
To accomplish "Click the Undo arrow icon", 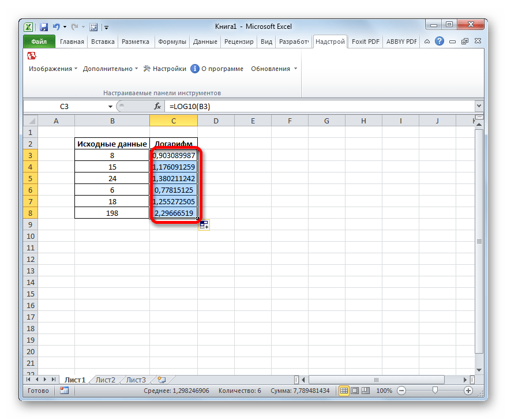I will pos(56,27).
